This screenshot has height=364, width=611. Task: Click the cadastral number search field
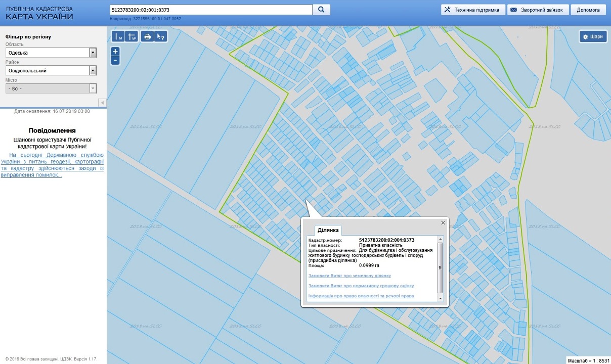(211, 10)
